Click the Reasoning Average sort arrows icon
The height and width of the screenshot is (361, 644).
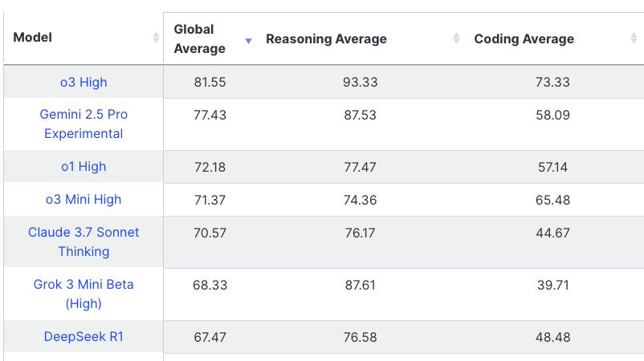click(x=456, y=39)
